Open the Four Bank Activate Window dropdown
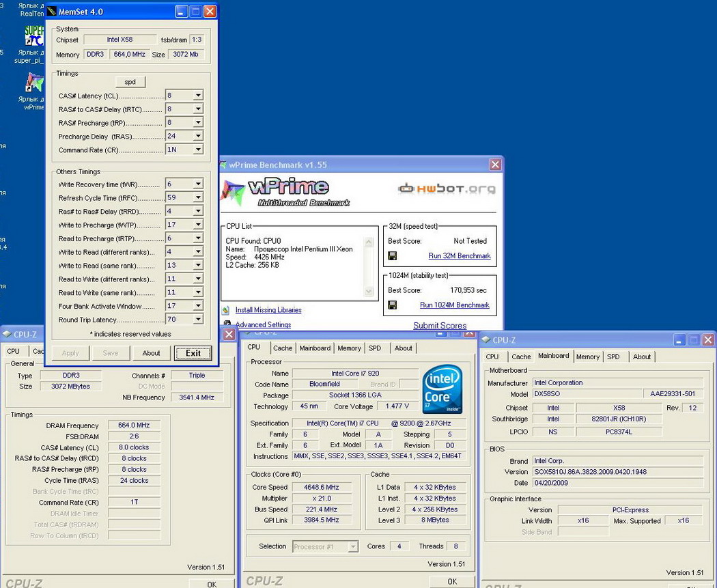The image size is (717, 588). 198,306
